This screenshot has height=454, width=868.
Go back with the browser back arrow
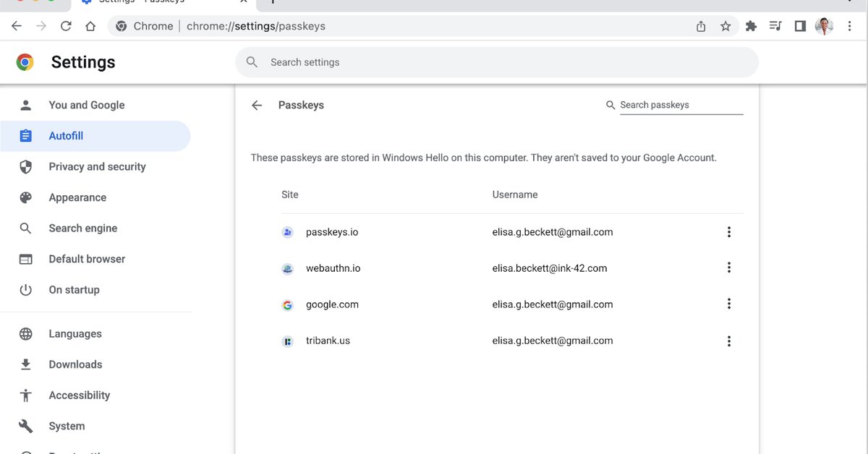tap(17, 26)
